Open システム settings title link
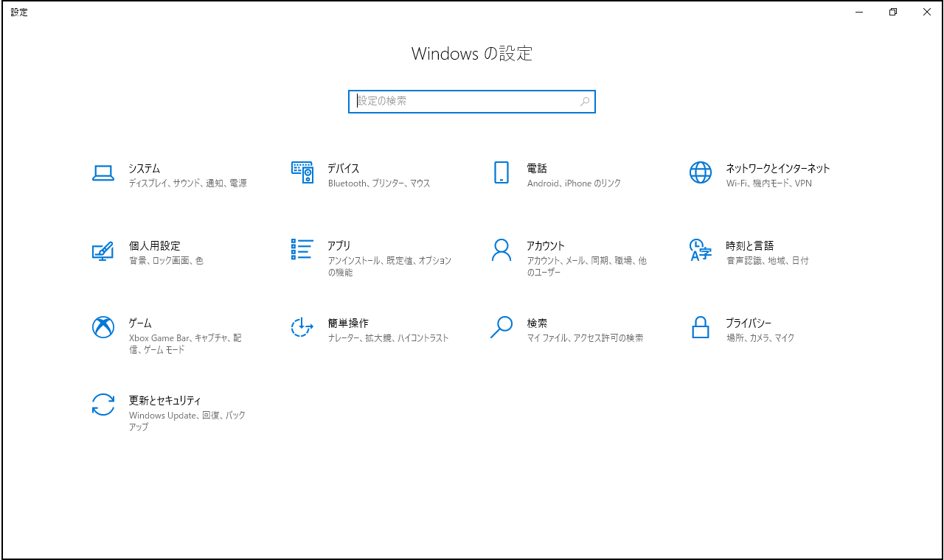The image size is (944, 560). (x=145, y=169)
